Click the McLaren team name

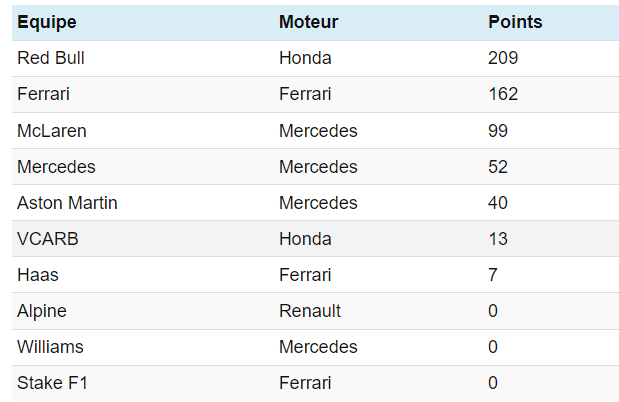[x=52, y=130]
